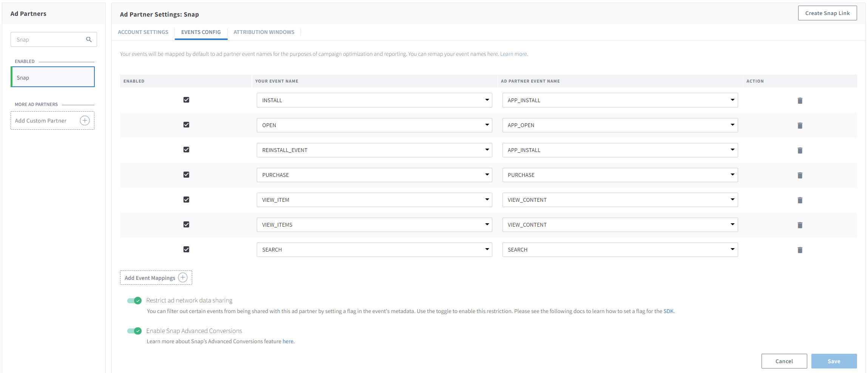Open VIEW_CONTENT dropdown in the VIEW_ITEM row
The width and height of the screenshot is (868, 373).
coord(620,200)
